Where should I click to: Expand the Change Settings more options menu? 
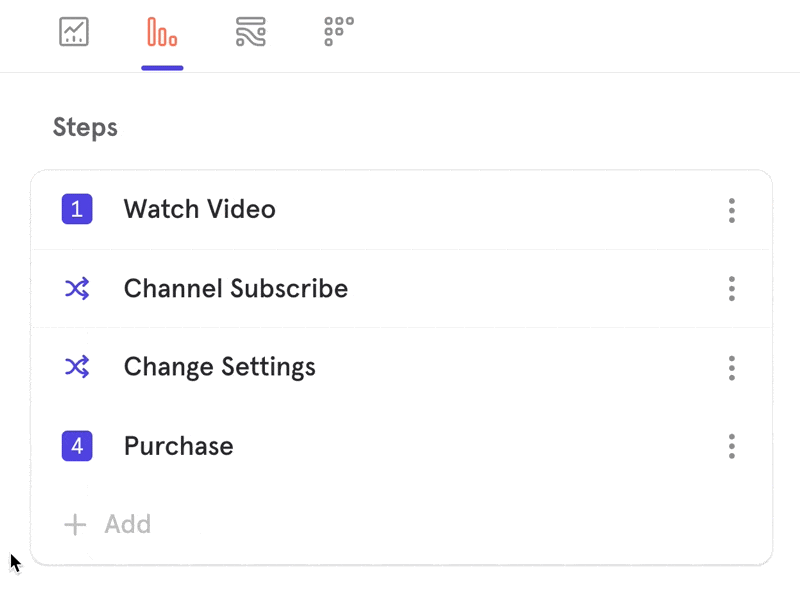coord(732,367)
